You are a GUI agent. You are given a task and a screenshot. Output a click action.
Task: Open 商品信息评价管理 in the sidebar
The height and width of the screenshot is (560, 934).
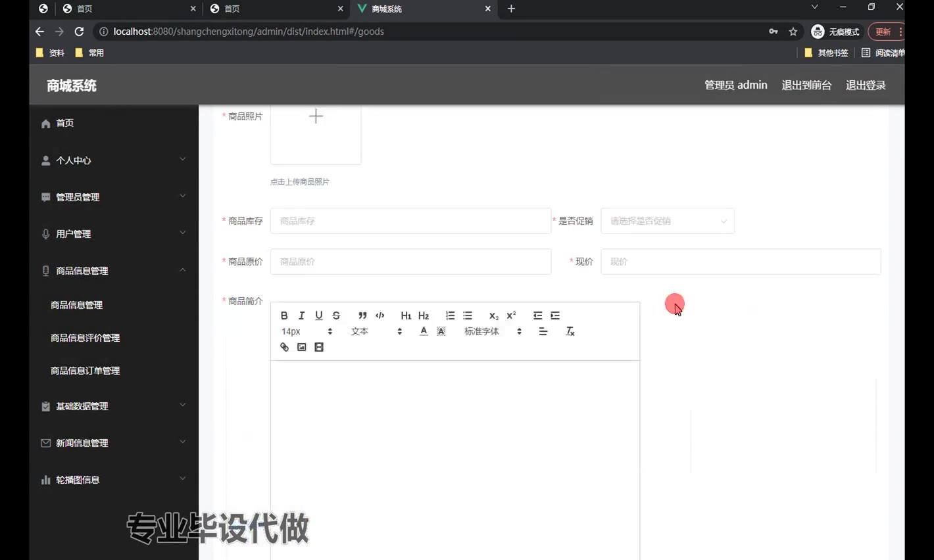click(x=85, y=338)
